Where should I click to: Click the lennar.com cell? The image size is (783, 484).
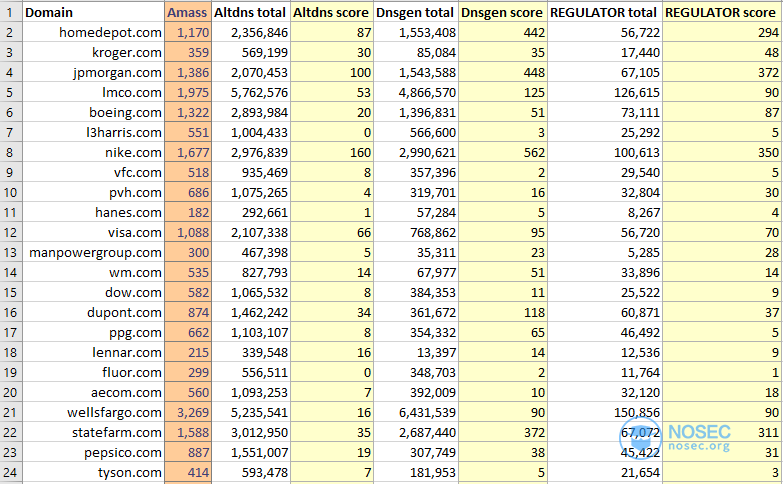[93, 352]
